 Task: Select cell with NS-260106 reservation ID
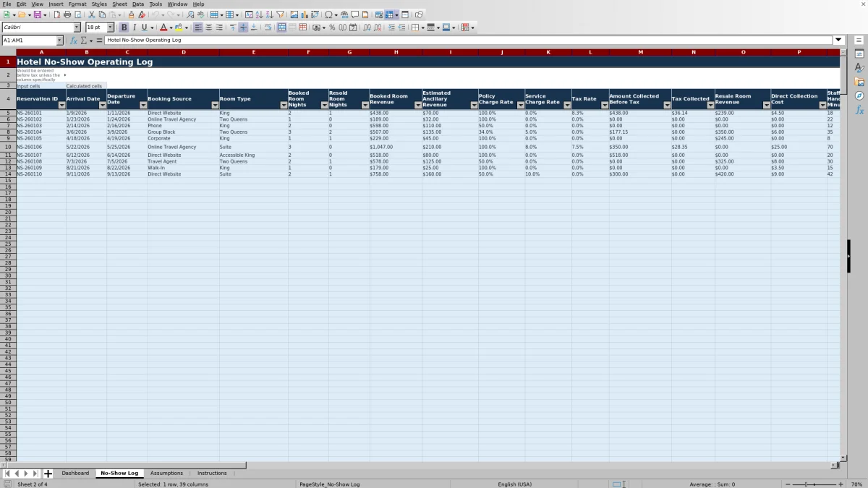41,147
